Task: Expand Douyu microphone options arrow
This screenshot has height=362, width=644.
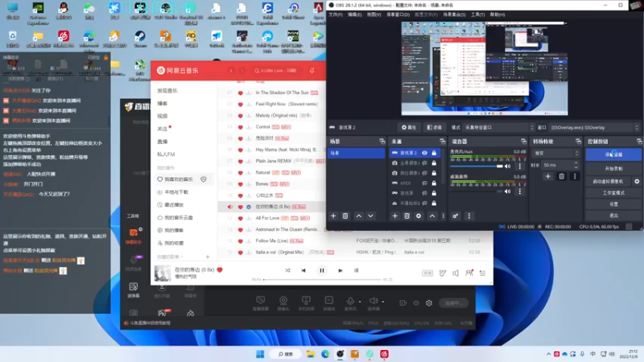Action: pos(360,302)
